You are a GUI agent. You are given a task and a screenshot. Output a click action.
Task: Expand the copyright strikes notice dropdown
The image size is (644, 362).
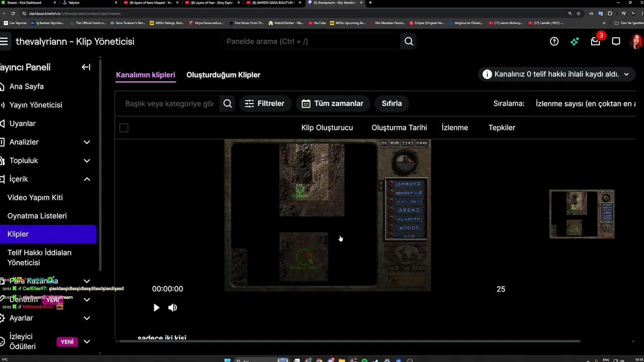pos(626,74)
